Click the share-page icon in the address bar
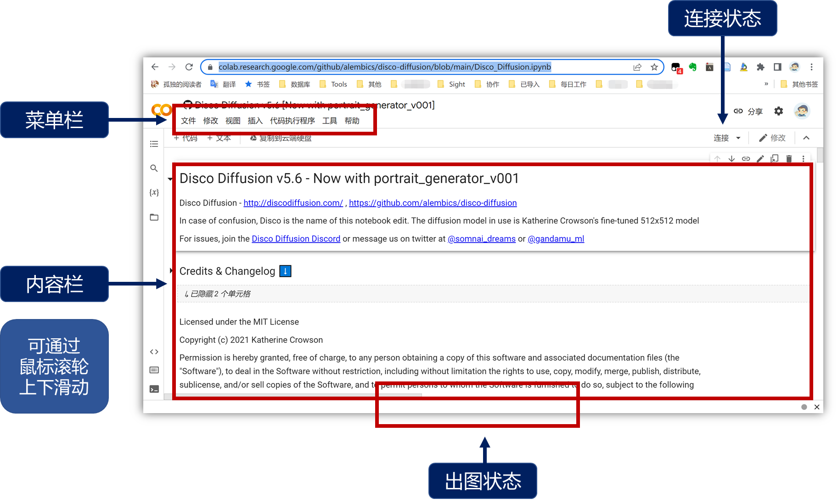 point(637,67)
